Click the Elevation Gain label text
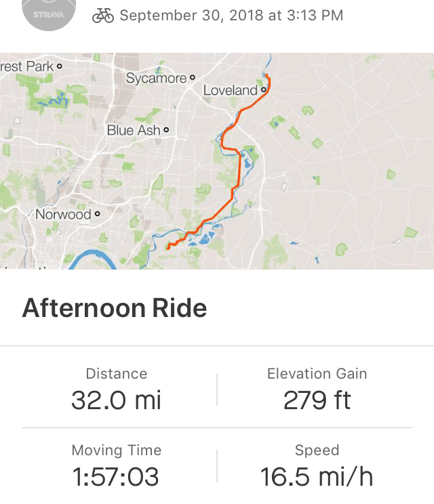The width and height of the screenshot is (434, 504). (317, 373)
